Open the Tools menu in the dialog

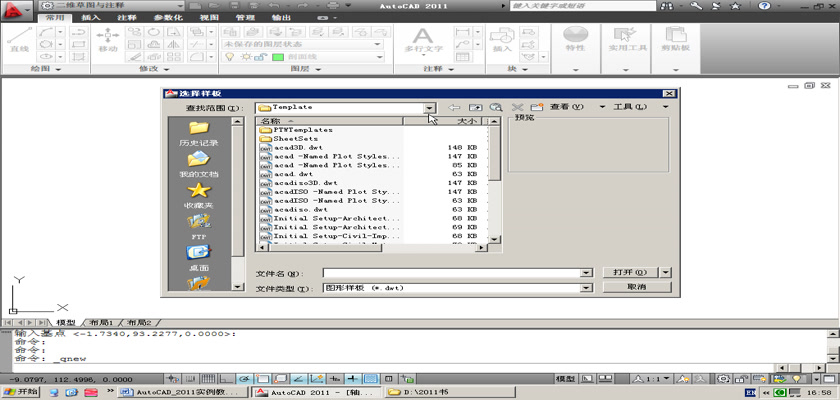[x=629, y=107]
